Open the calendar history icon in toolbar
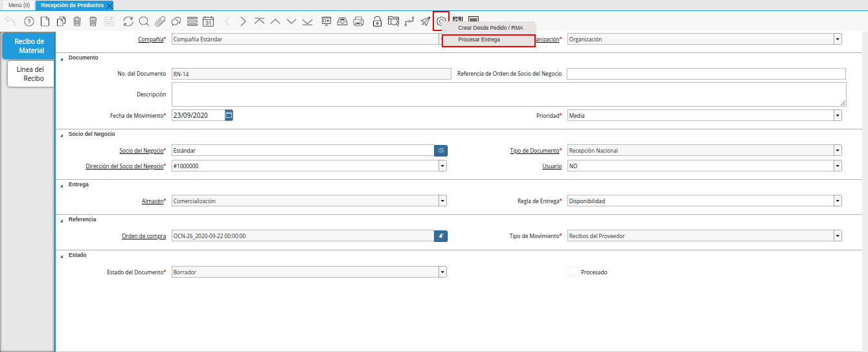Viewport: 868px width, 352px height. click(209, 21)
